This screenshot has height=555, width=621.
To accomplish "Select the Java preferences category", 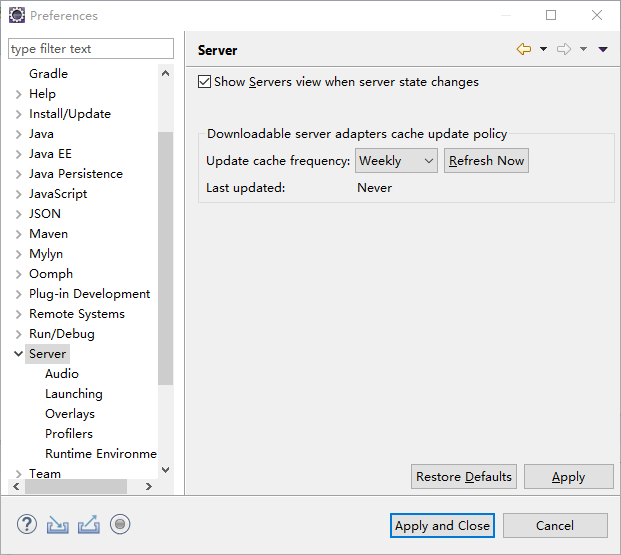I will coord(41,134).
